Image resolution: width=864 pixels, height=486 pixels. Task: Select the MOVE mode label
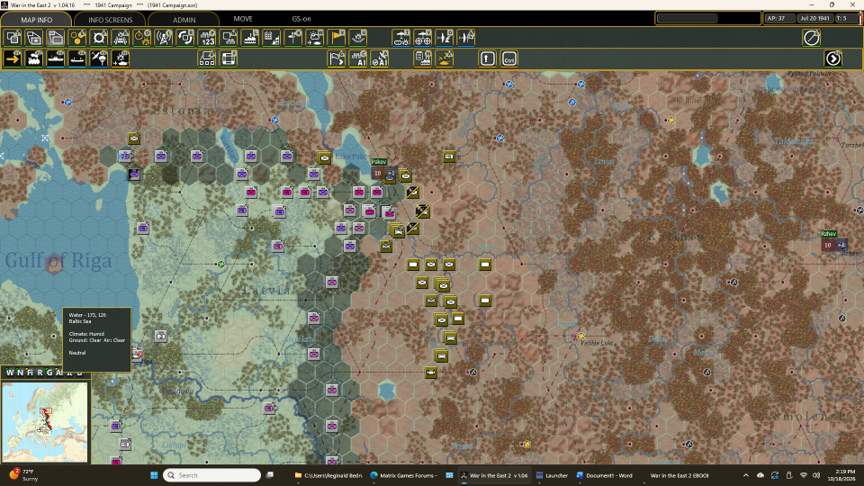243,19
